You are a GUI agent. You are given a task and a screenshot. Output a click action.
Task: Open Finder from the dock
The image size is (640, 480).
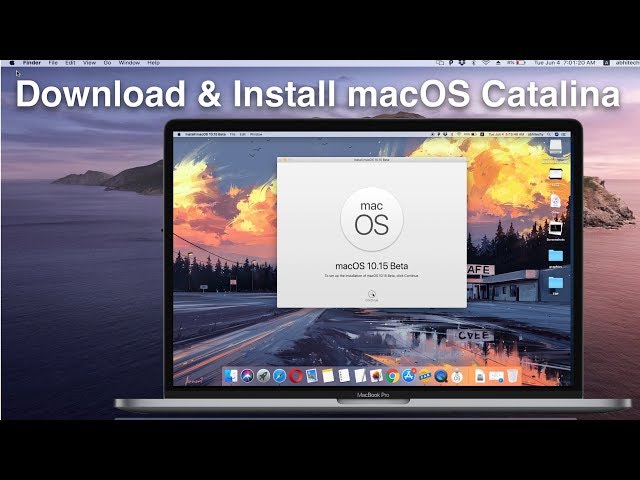[231, 376]
